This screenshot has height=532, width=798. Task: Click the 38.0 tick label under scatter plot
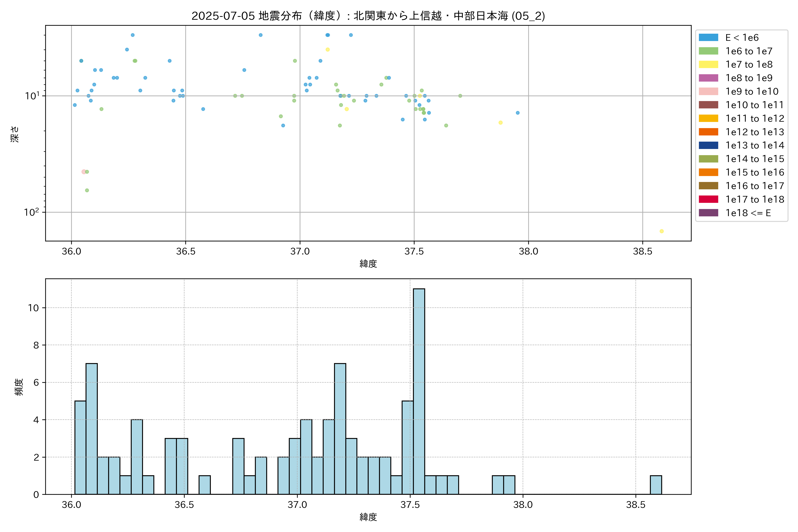[528, 251]
